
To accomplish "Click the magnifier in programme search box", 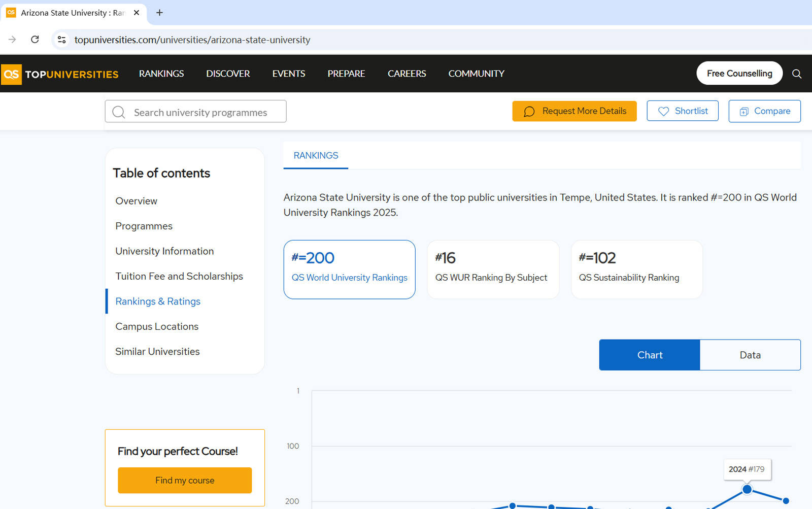I will pos(119,112).
